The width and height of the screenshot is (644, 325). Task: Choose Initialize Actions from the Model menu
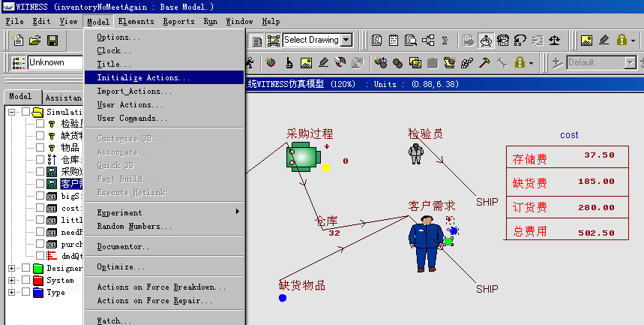click(143, 77)
